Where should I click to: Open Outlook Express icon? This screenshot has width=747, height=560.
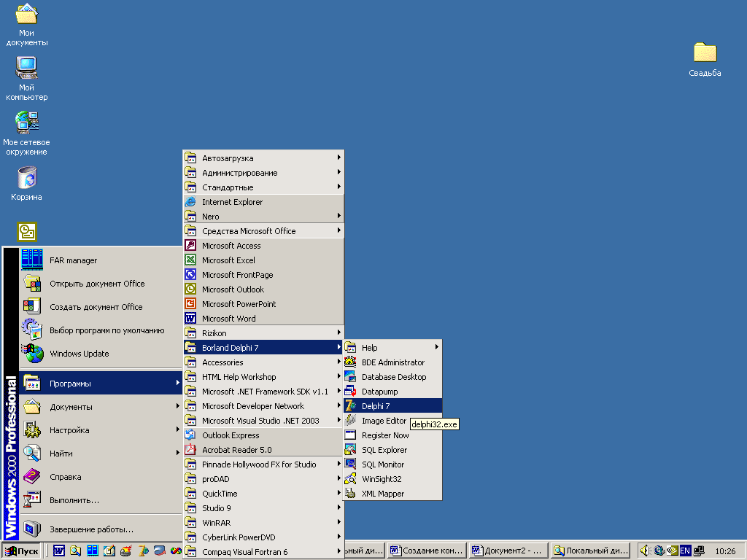pos(190,435)
